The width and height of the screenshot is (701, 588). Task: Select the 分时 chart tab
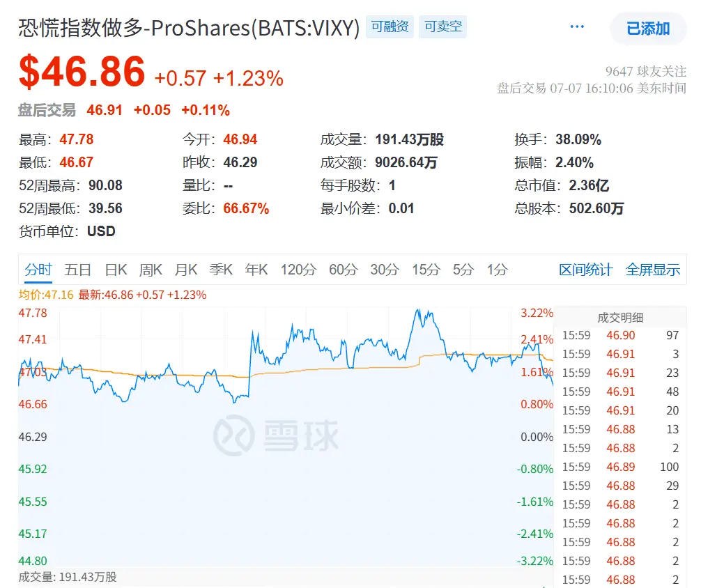[x=38, y=270]
